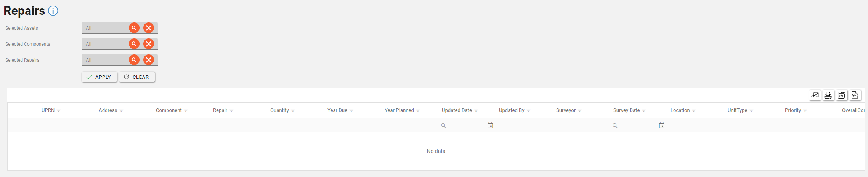Screen dimensions: 868x177
Task: Open the Survey Date calendar picker
Action: click(x=662, y=125)
